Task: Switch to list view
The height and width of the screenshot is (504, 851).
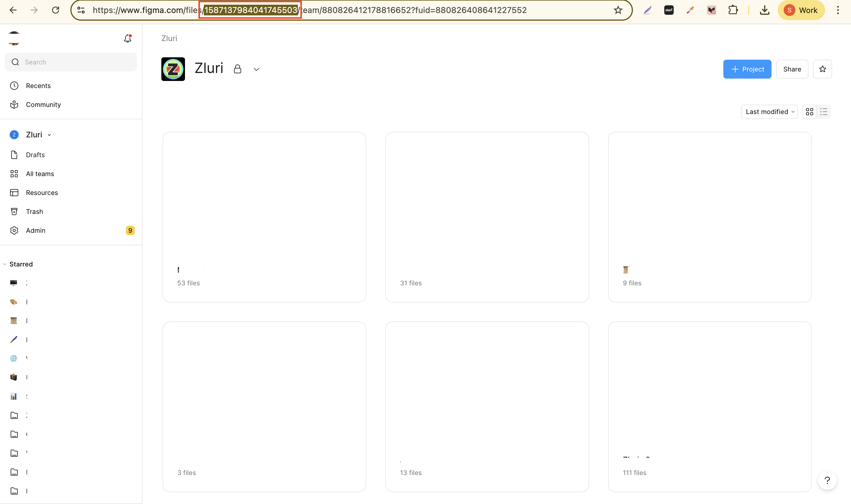Action: [824, 112]
